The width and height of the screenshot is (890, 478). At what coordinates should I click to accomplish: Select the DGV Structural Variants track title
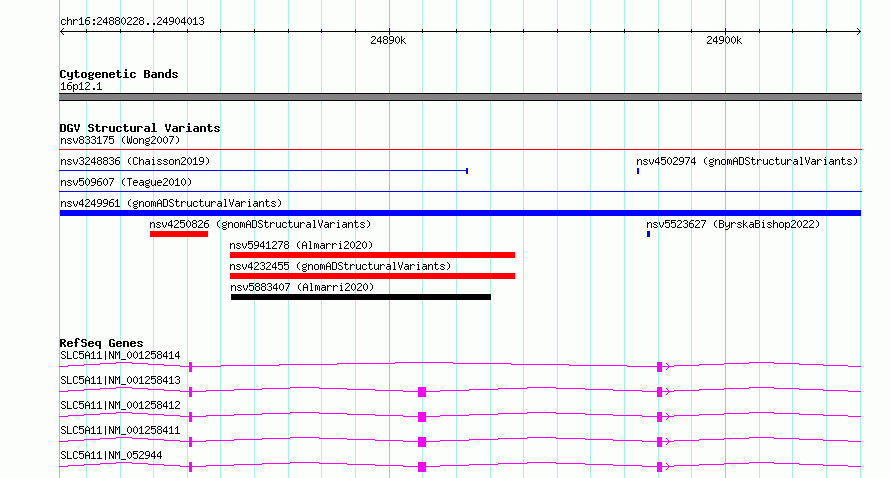point(140,128)
